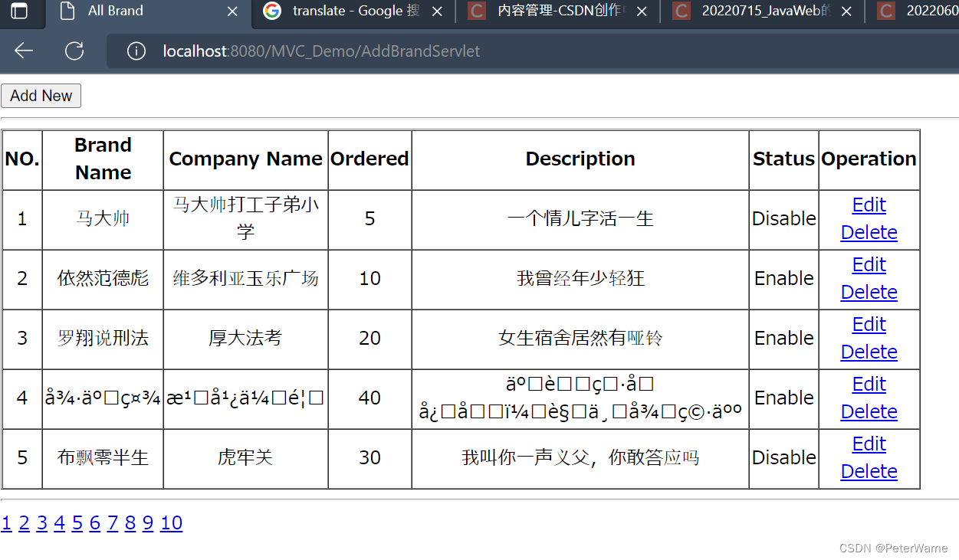The width and height of the screenshot is (959, 560).
Task: Edit row 1 马大帅 brand
Action: [869, 205]
